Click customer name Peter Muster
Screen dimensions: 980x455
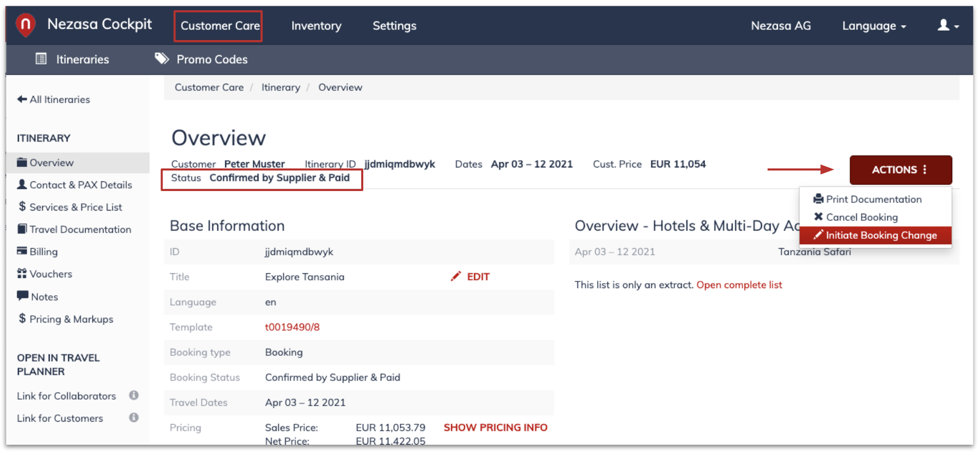[x=254, y=164]
